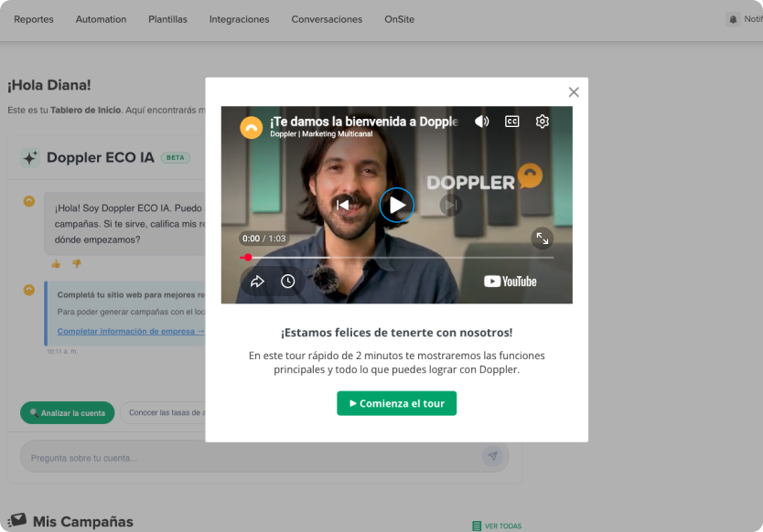Screen dimensions: 763x532
Task: Click the BETA badge
Action: click(175, 157)
